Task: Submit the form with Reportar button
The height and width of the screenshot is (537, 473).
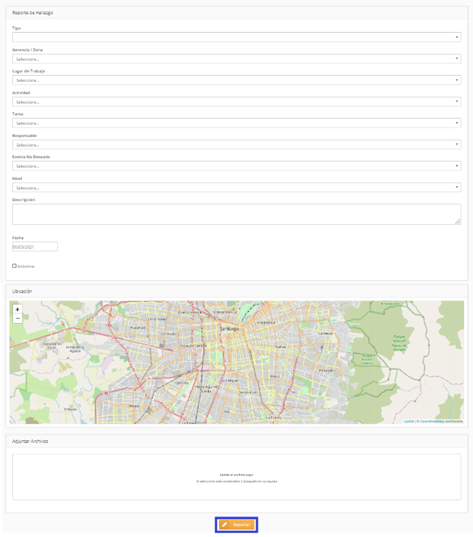Action: coord(236,525)
